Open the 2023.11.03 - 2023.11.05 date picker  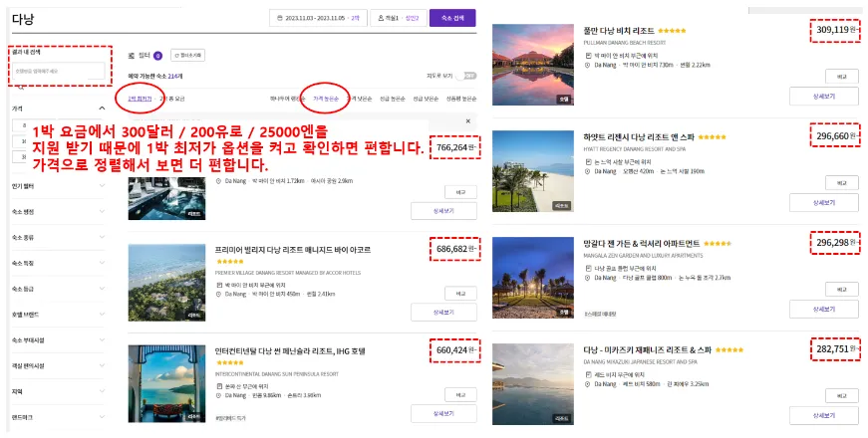tap(317, 18)
